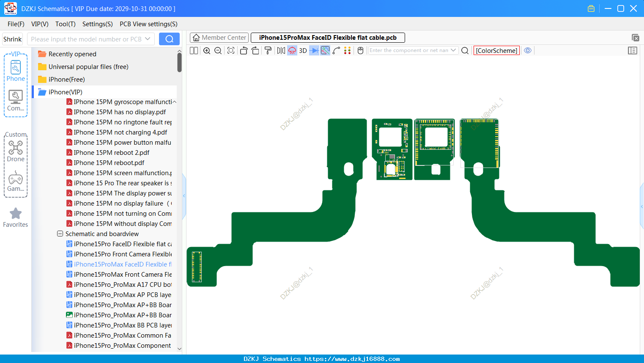The height and width of the screenshot is (363, 644).
Task: Select the Drone category in the sidebar
Action: pos(16,151)
